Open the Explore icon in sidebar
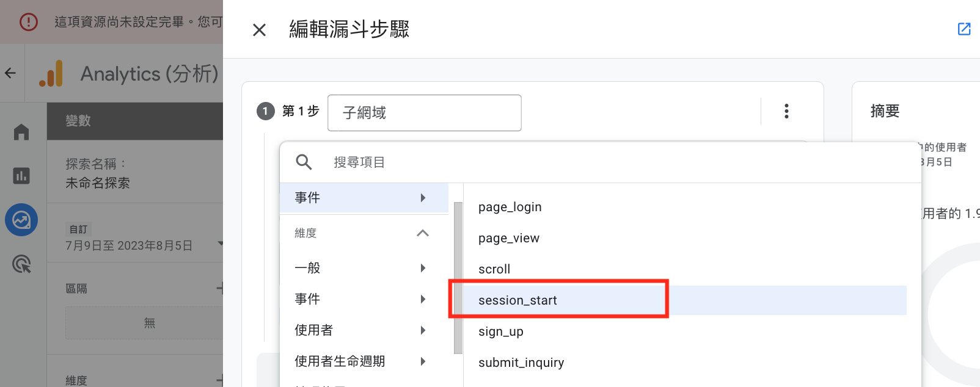Viewport: 980px width, 387px height. [21, 220]
